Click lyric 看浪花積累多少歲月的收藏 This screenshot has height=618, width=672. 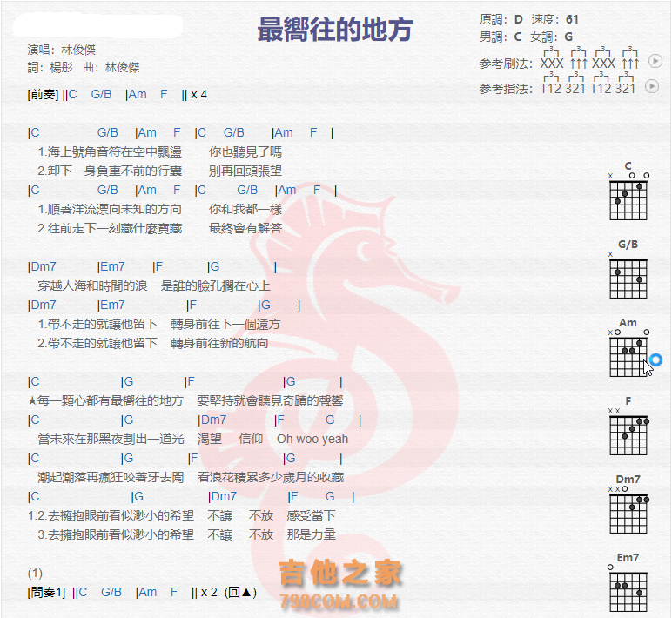271,478
